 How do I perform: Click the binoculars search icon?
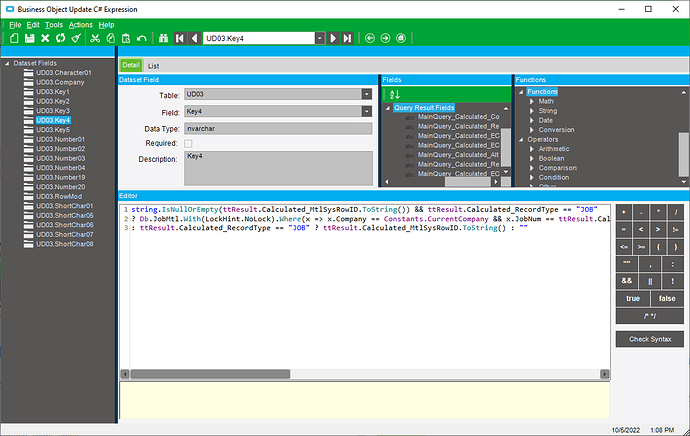tap(164, 38)
